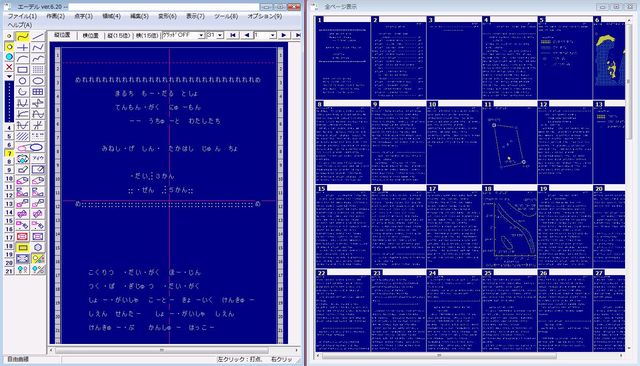Choose the partial arc circle tool
The height and width of the screenshot is (366, 640).
(23, 92)
